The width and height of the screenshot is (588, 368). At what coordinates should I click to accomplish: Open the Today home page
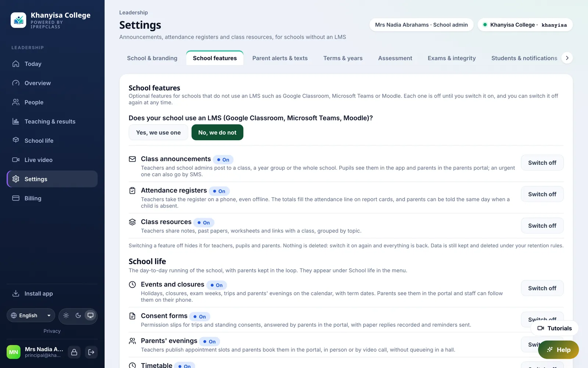pos(52,64)
